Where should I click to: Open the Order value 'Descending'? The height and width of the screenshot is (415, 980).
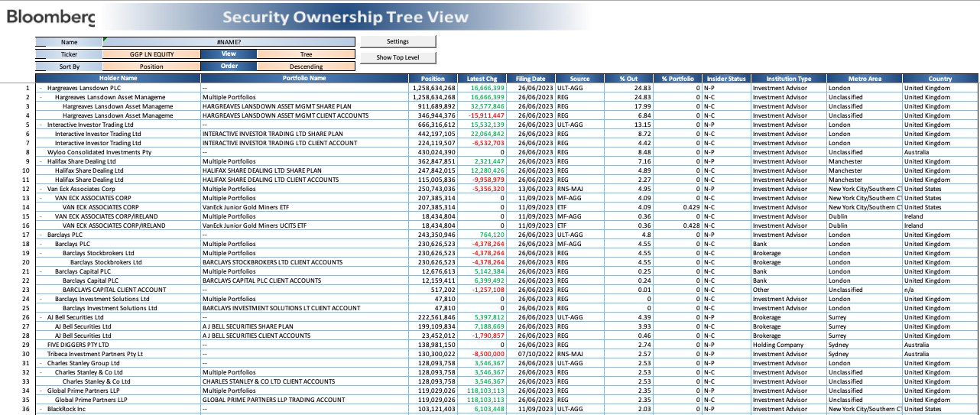pos(306,66)
